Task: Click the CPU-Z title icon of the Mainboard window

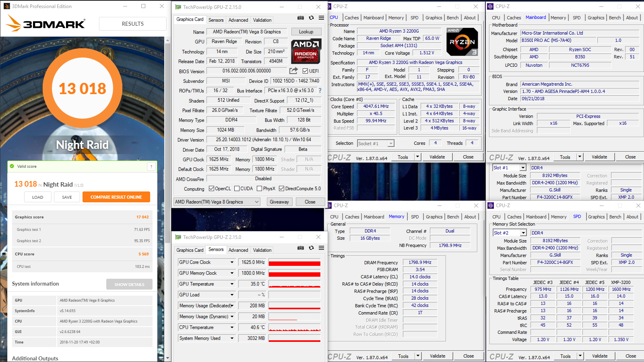Action: [x=491, y=6]
